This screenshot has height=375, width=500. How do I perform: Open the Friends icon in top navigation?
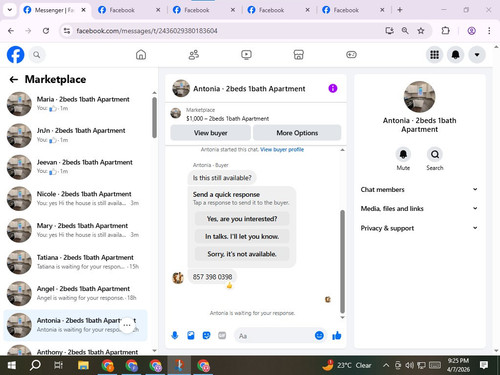tap(194, 55)
